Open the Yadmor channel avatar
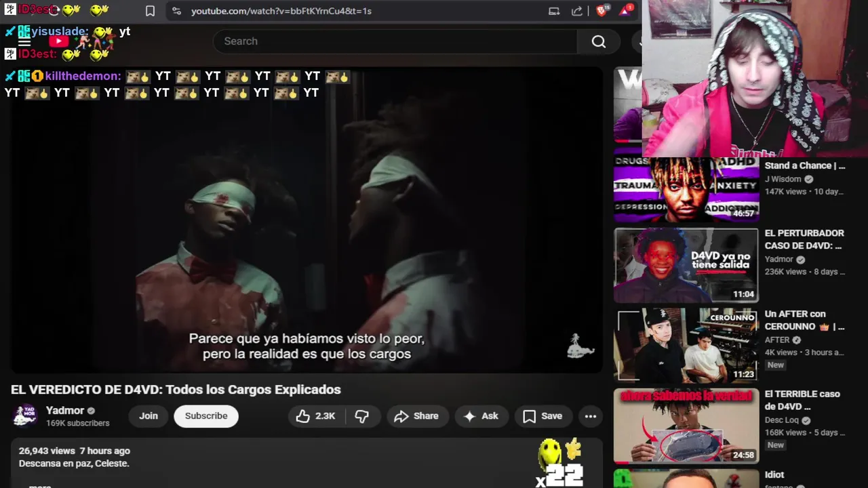Viewport: 868px width, 488px height. [x=25, y=416]
